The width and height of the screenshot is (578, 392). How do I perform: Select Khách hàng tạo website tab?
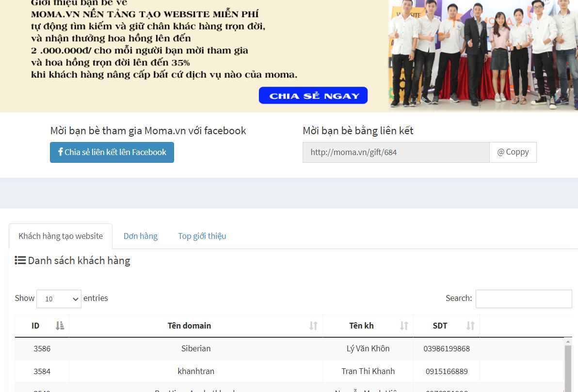pyautogui.click(x=61, y=236)
